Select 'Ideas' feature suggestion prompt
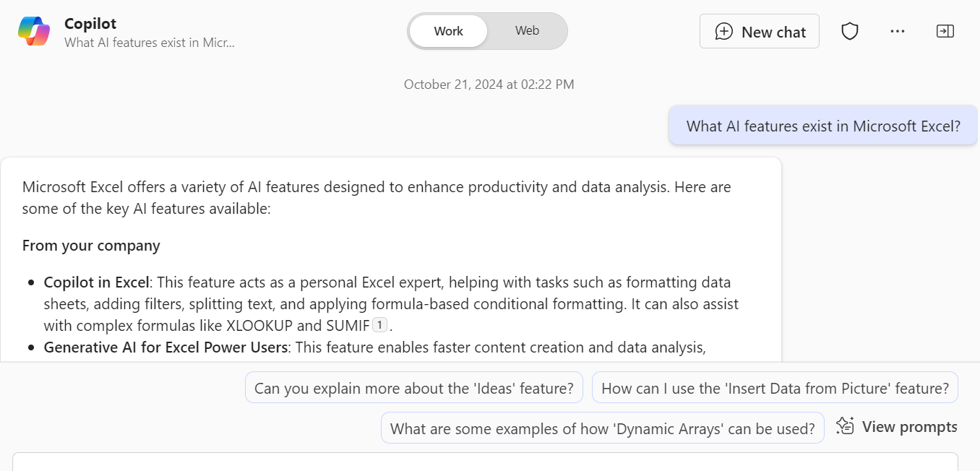980x471 pixels. pyautogui.click(x=414, y=388)
